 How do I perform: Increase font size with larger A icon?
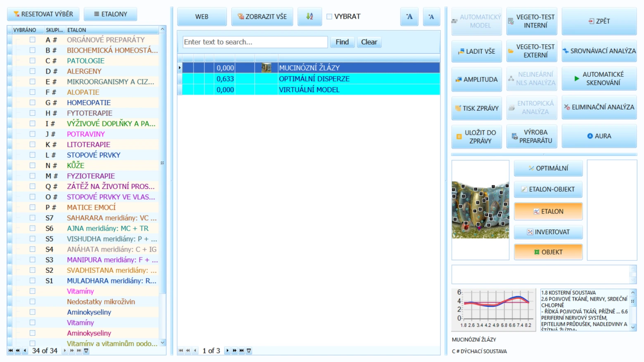(409, 17)
